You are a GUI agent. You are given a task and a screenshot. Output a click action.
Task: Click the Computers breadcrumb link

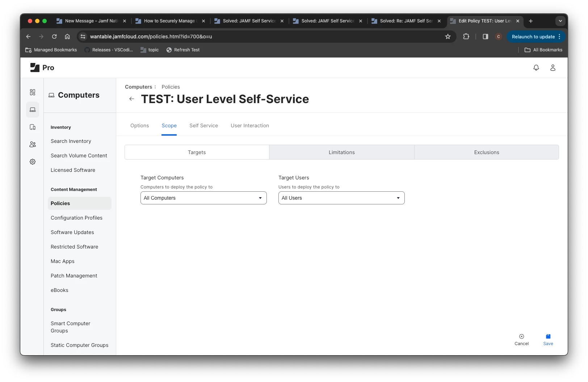click(138, 87)
